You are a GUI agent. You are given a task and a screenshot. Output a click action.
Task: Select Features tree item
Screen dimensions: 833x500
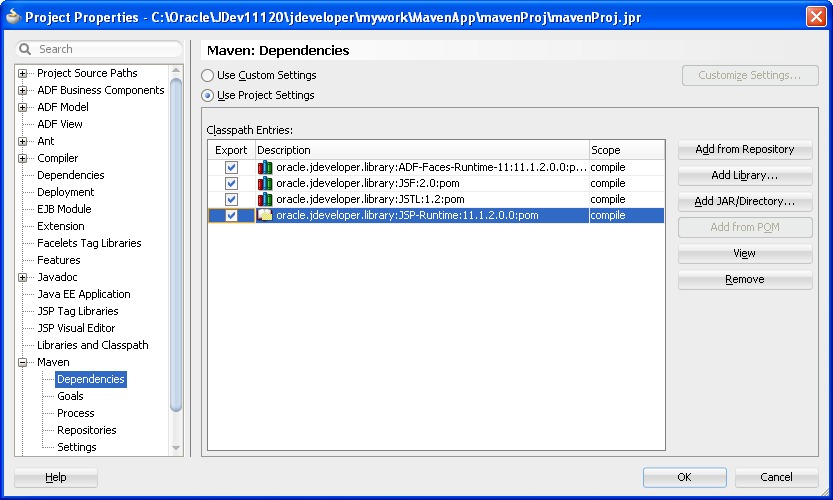58,260
